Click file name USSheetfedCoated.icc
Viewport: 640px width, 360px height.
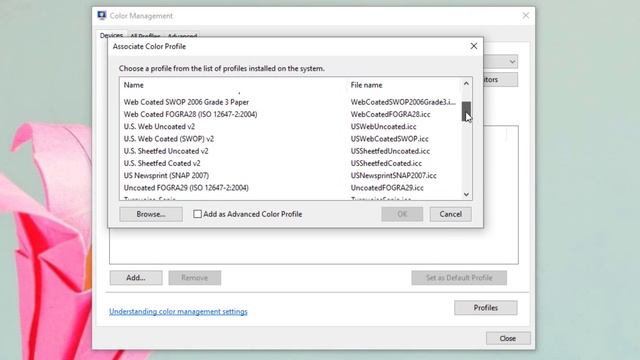click(x=386, y=163)
